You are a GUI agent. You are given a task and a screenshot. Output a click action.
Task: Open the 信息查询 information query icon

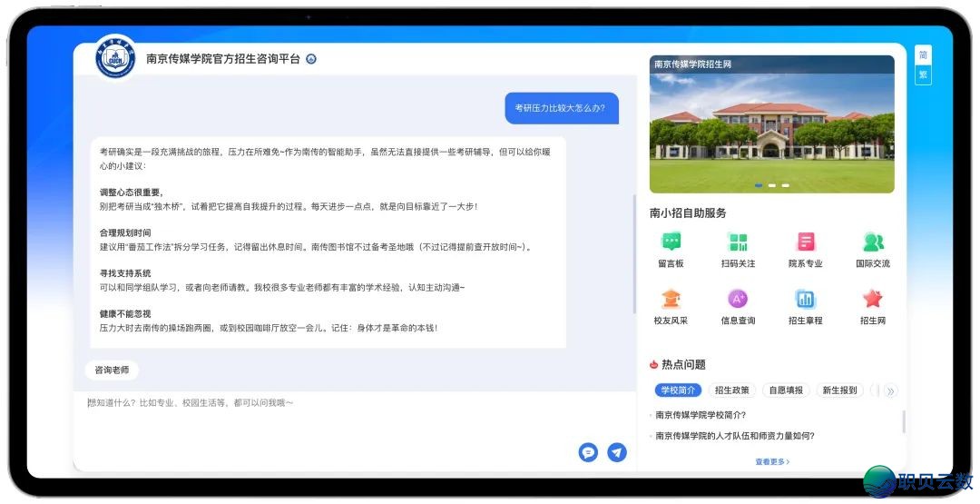[x=738, y=299]
